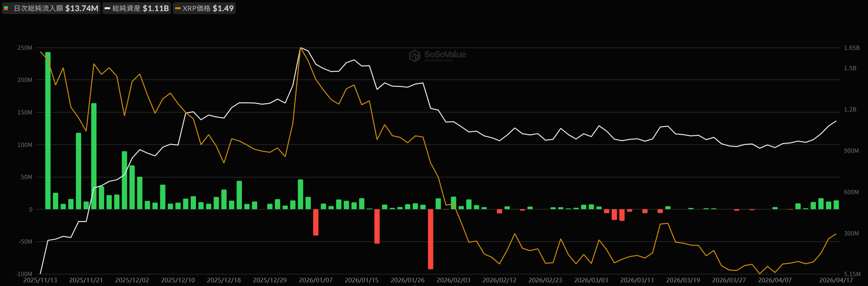The height and width of the screenshot is (286, 868).
Task: Click the $1.11B total net assets value
Action: 156,9
